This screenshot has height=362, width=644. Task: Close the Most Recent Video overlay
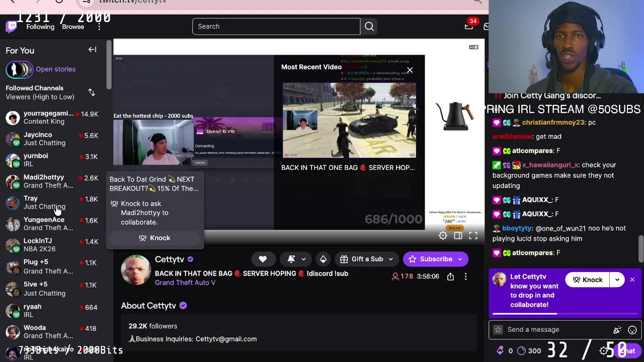pyautogui.click(x=410, y=70)
